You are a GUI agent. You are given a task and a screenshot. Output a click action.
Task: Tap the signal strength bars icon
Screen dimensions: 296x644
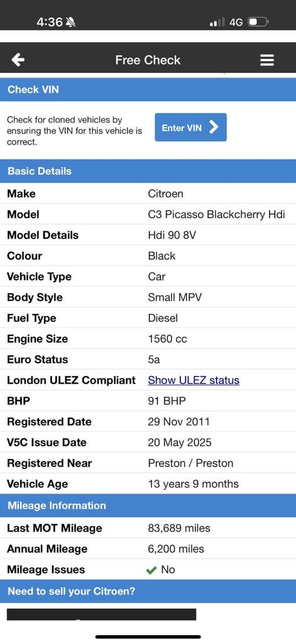(x=217, y=22)
